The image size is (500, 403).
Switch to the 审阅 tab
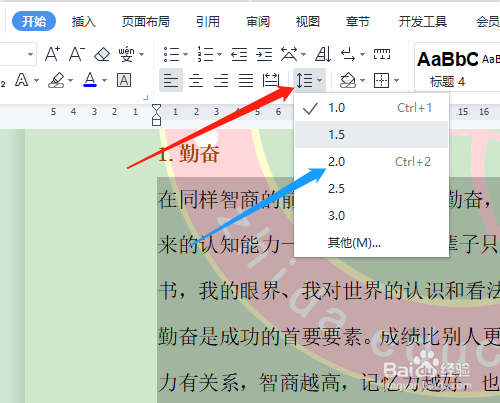(258, 22)
